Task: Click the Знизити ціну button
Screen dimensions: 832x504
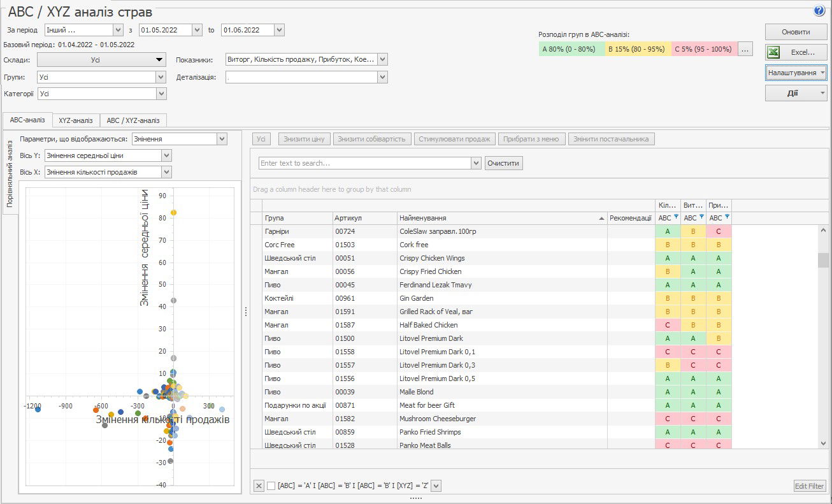Action: [x=304, y=139]
